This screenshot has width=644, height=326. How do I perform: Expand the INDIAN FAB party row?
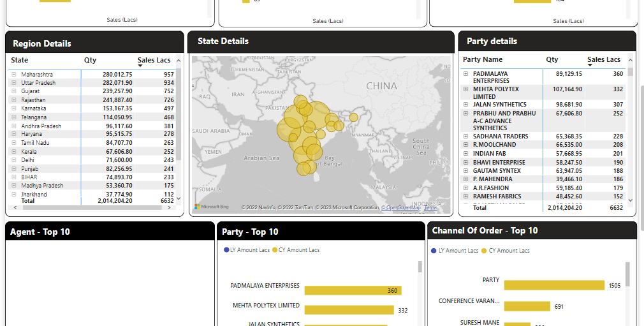click(x=465, y=153)
